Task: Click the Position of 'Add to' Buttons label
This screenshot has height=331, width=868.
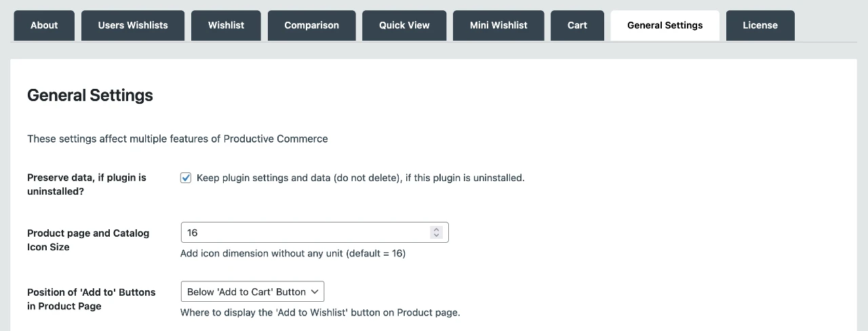Action: point(92,299)
